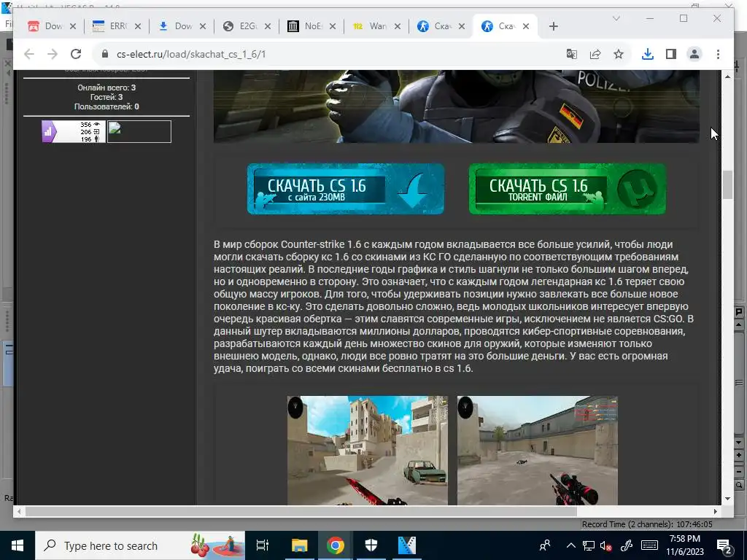Open Chrome from the taskbar
Viewport: 747px width, 560px height.
(336, 545)
